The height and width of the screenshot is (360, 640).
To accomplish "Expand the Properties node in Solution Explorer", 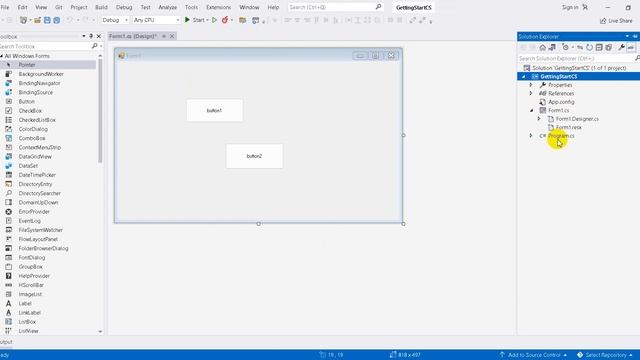I will pos(531,85).
